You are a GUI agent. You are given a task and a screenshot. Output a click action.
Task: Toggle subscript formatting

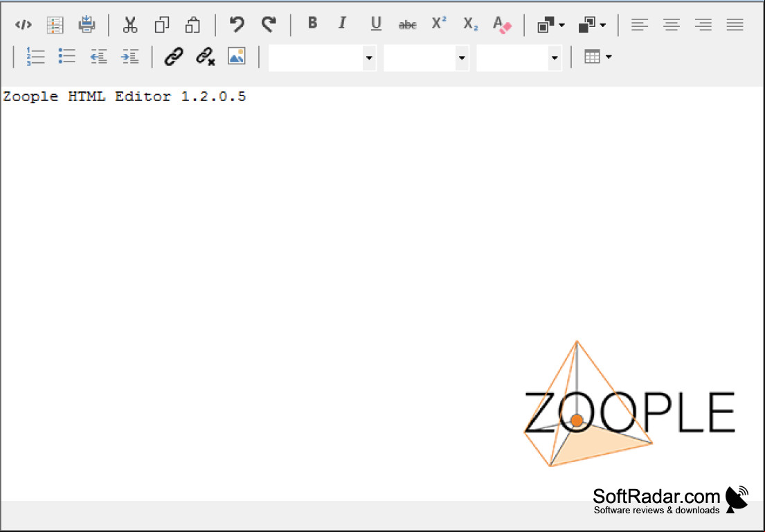point(470,24)
